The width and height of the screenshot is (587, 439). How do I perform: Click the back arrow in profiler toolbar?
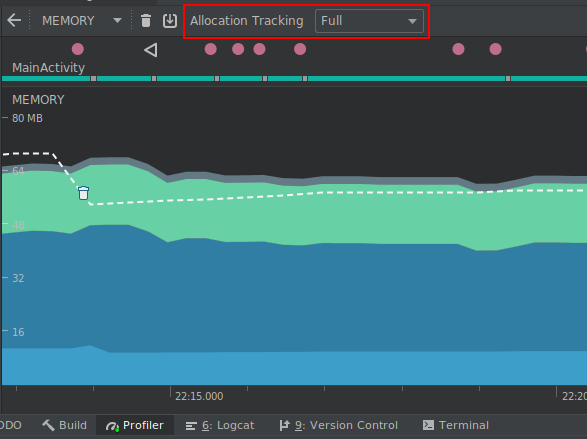tap(14, 20)
